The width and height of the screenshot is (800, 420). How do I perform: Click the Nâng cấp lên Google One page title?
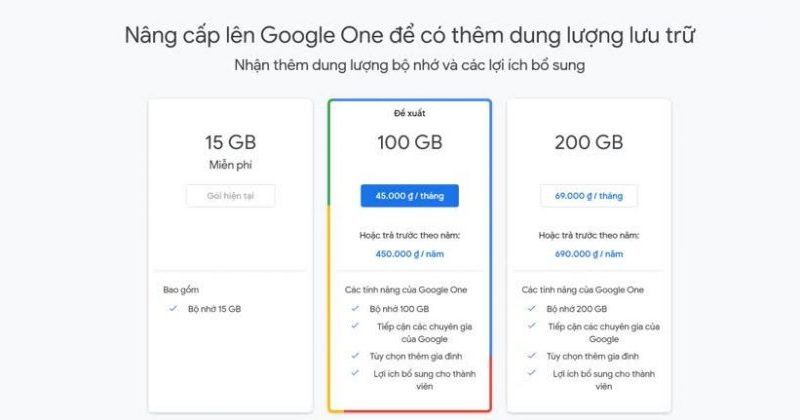tap(409, 36)
